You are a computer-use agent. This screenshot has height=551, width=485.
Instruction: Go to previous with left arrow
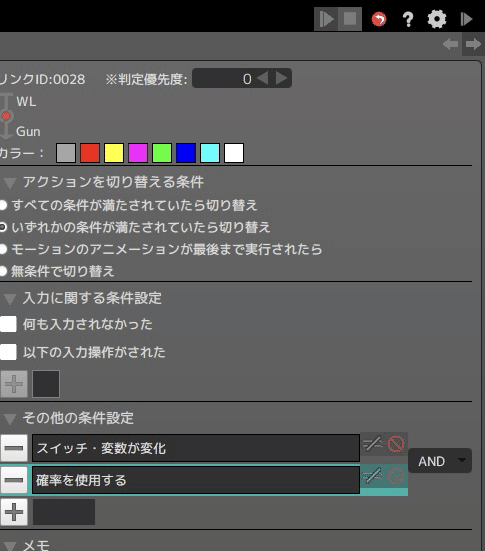(x=450, y=44)
